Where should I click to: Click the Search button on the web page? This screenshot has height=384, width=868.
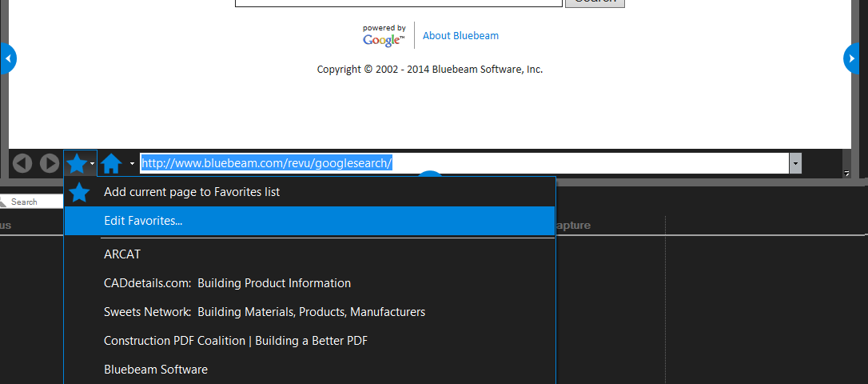(595, 2)
